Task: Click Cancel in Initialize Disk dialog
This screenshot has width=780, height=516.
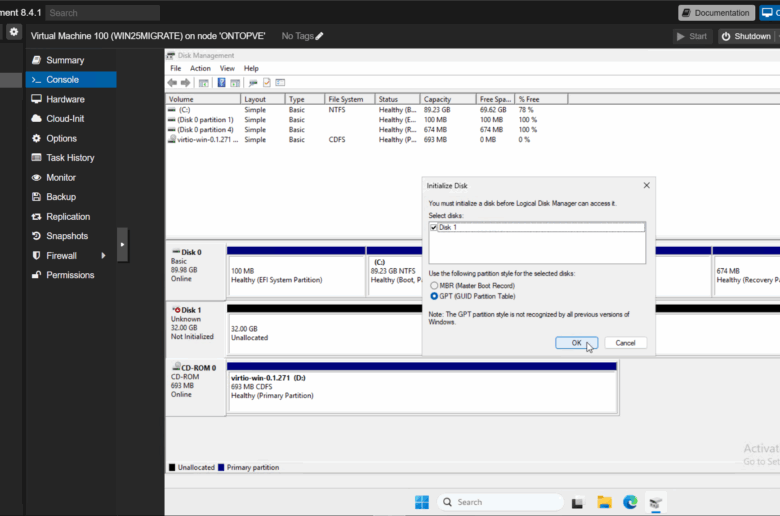Action: [625, 343]
